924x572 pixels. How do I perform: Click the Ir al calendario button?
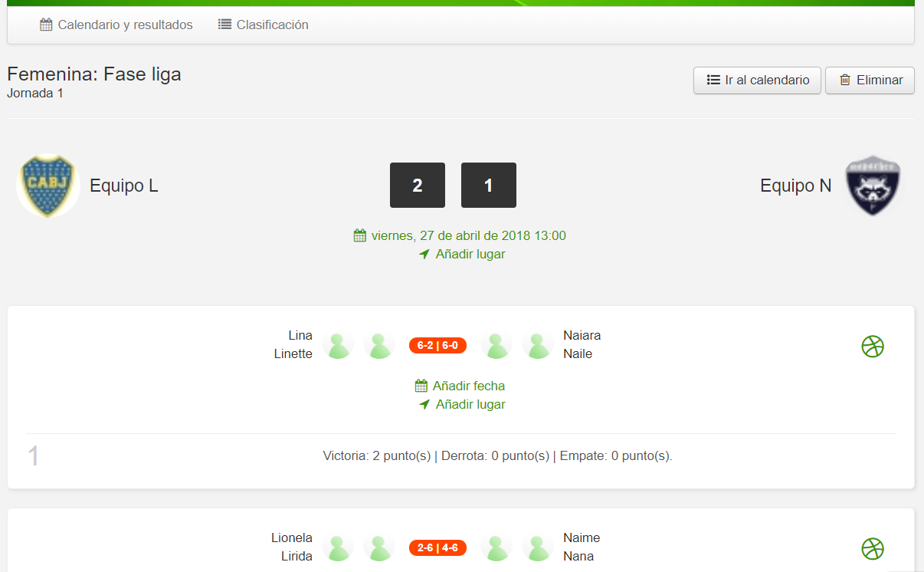point(757,80)
